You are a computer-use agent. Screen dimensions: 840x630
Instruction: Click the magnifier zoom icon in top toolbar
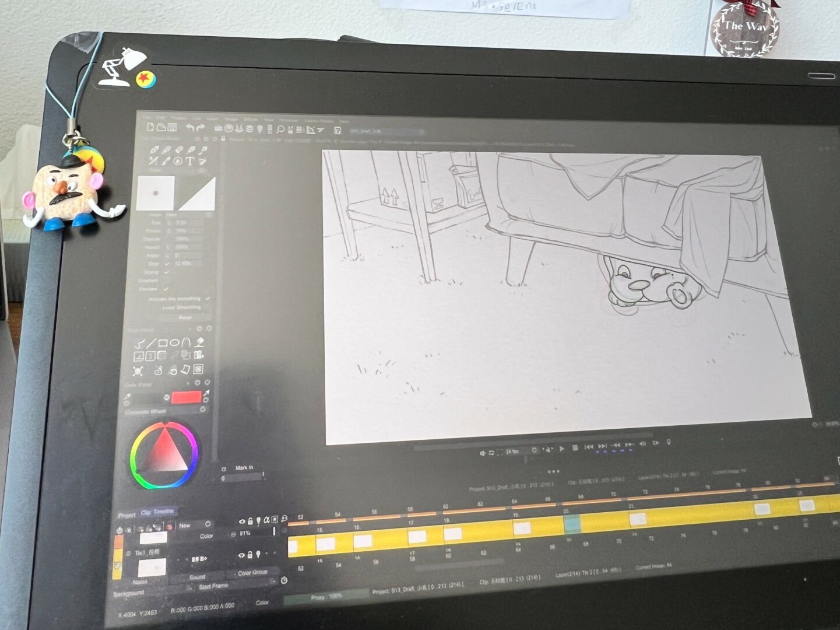coord(280,129)
